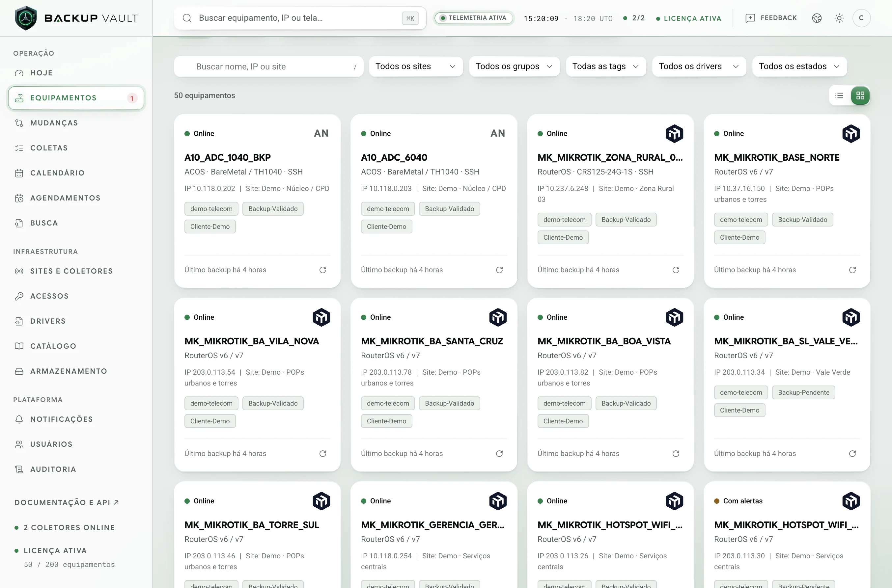Viewport: 892px width, 588px height.
Task: Click AN vendor badge on A10_ADC_1040_BKP
Action: [x=321, y=133]
